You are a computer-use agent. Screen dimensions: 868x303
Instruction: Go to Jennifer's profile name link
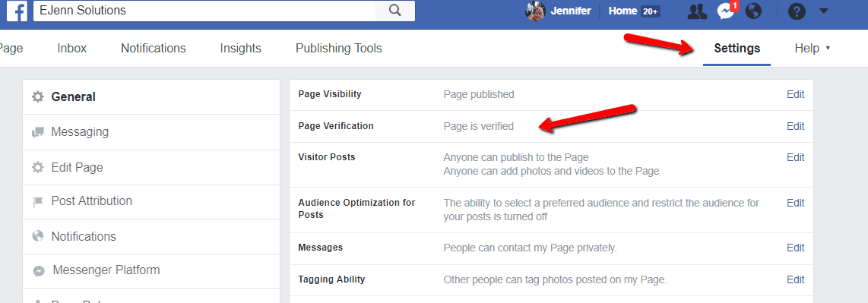coord(571,11)
